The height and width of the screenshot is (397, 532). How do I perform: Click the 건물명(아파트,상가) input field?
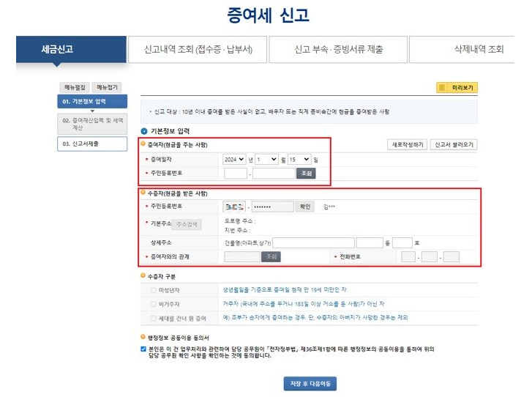click(x=313, y=243)
